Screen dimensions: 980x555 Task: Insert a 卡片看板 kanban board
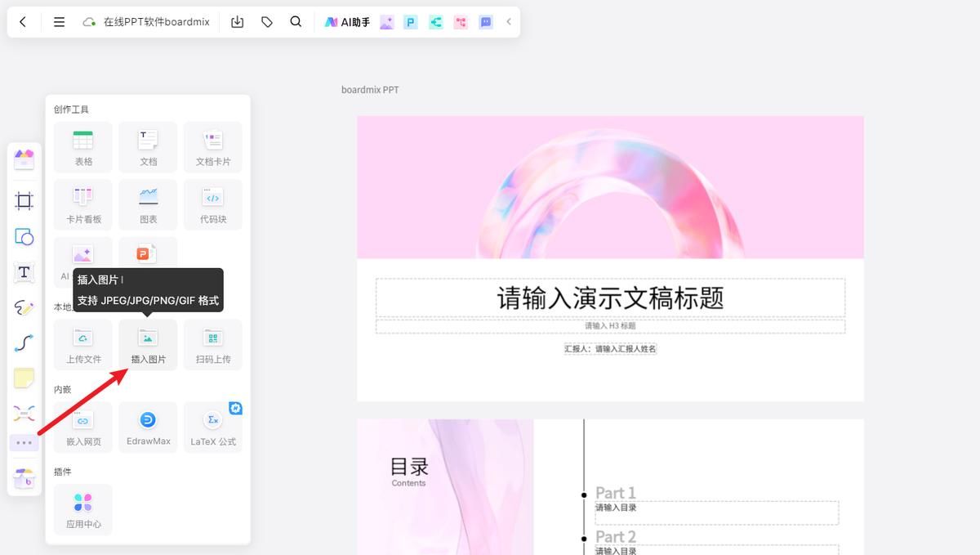pos(83,204)
